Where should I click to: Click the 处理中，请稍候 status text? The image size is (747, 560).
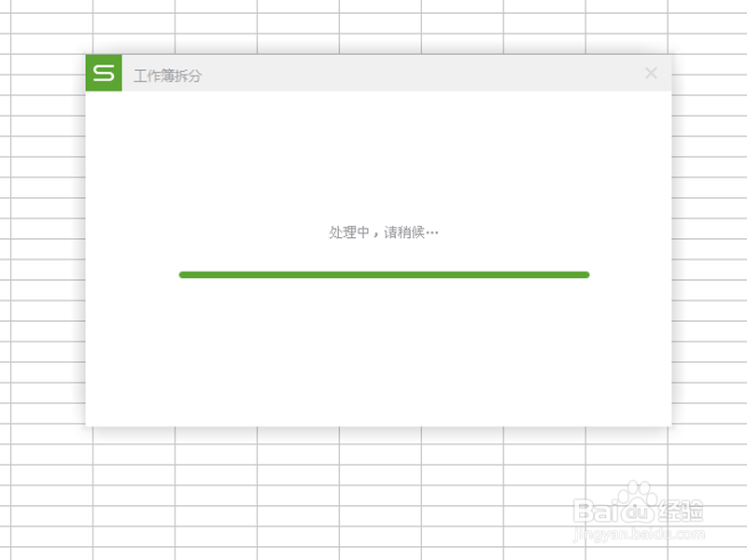384,232
